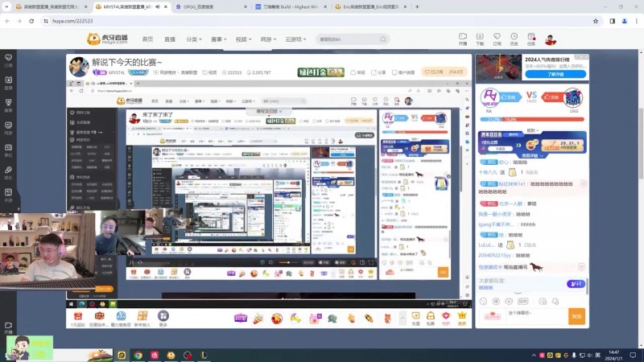Click the chat message input field
The width and height of the screenshot is (644, 362).
[523, 313]
